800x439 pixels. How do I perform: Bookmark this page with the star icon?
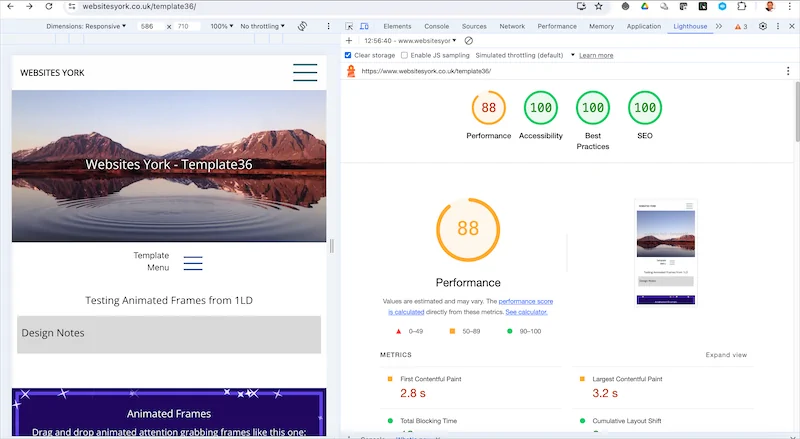[x=599, y=6]
